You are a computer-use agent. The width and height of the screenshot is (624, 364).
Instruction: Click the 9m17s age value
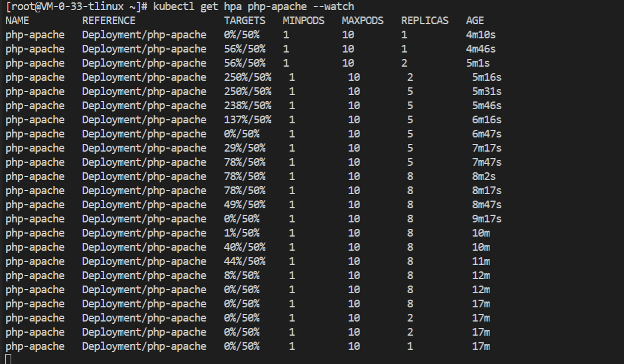tap(486, 219)
